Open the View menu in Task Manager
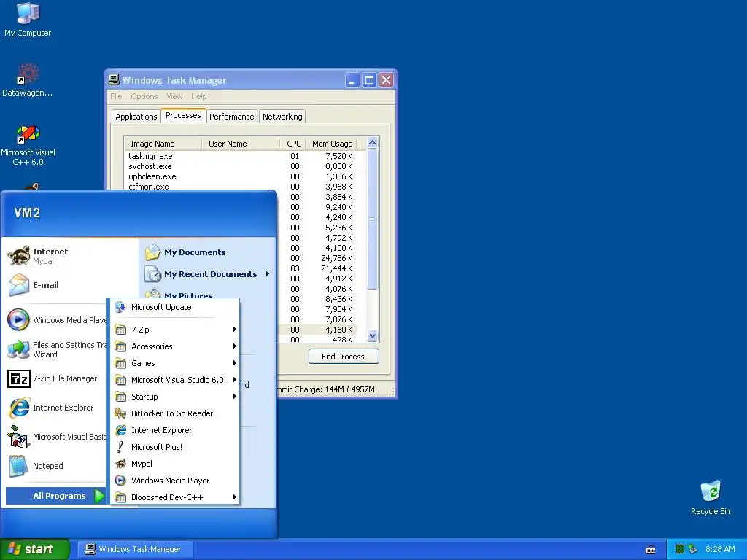The image size is (747, 560). coord(174,96)
